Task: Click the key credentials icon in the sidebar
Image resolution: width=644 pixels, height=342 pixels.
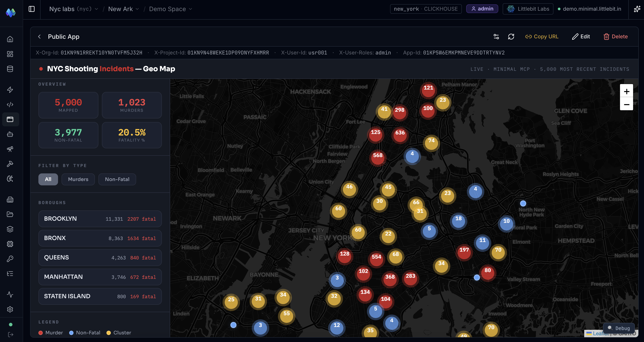Action: click(10, 259)
